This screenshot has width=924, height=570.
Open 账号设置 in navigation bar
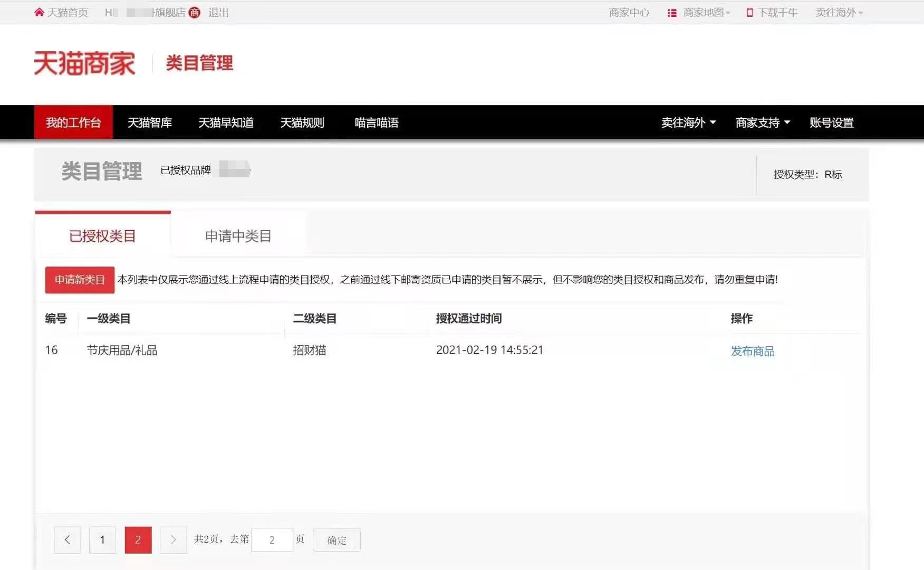(x=832, y=122)
